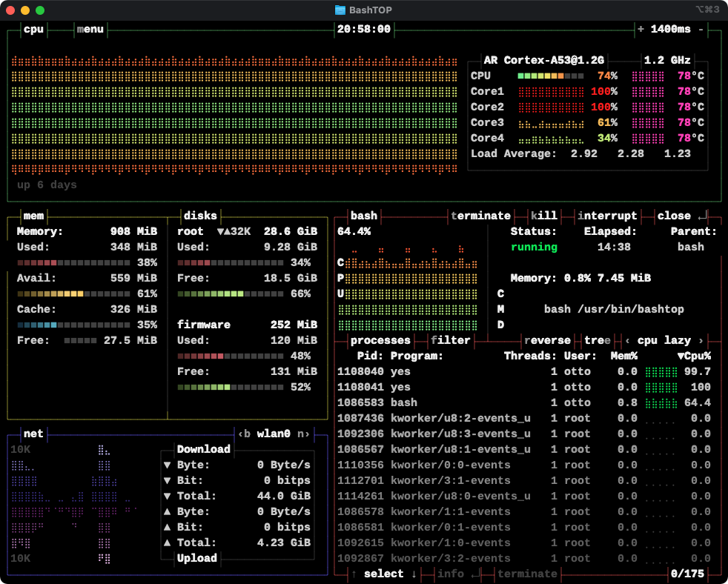Click the Pid: column header
The height and width of the screenshot is (584, 728).
[x=370, y=356]
